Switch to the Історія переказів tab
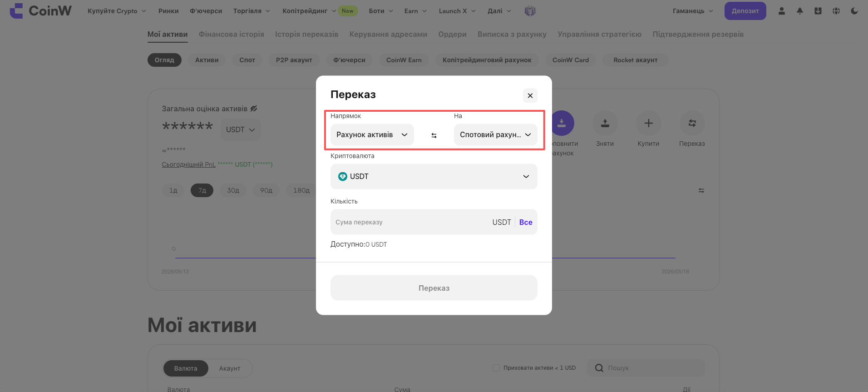This screenshot has height=392, width=868. 307,34
